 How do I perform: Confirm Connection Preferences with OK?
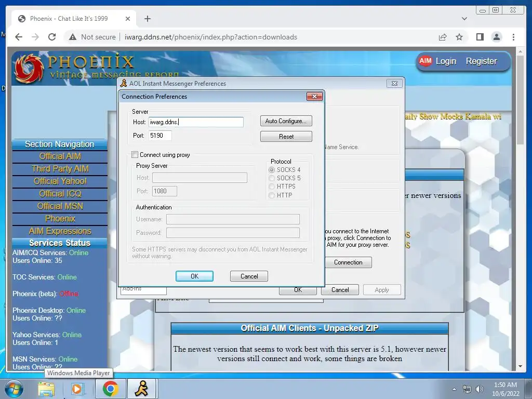click(194, 276)
